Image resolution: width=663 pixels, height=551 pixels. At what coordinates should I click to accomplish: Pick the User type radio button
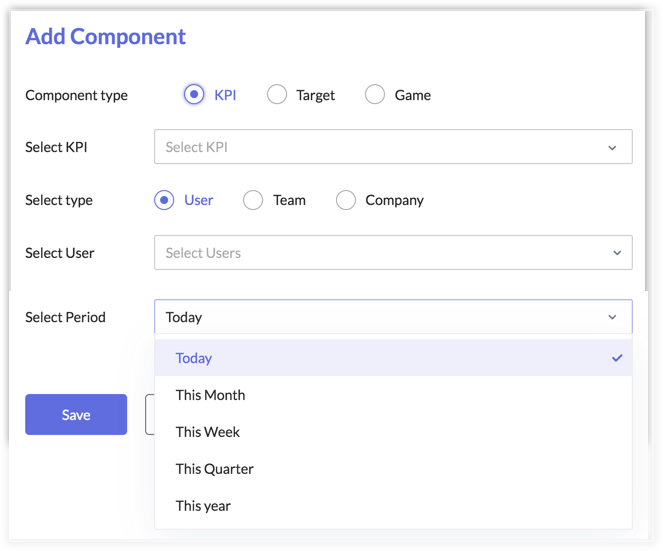point(164,200)
